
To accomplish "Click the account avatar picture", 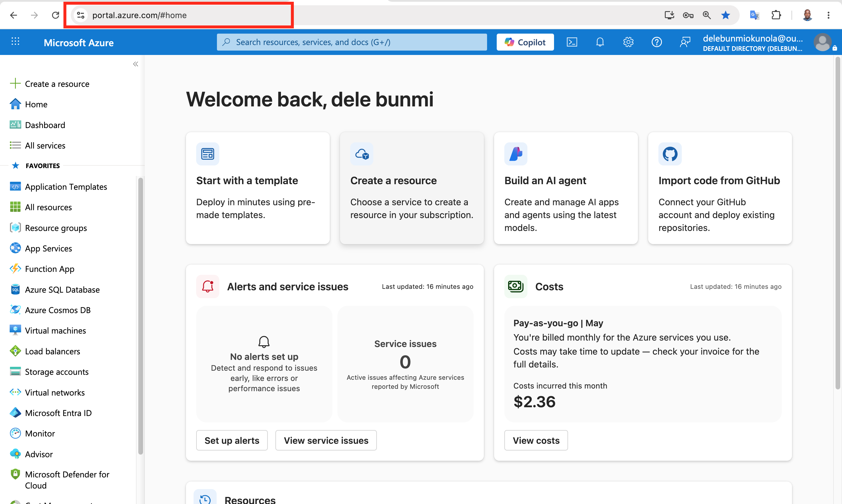I will [822, 42].
